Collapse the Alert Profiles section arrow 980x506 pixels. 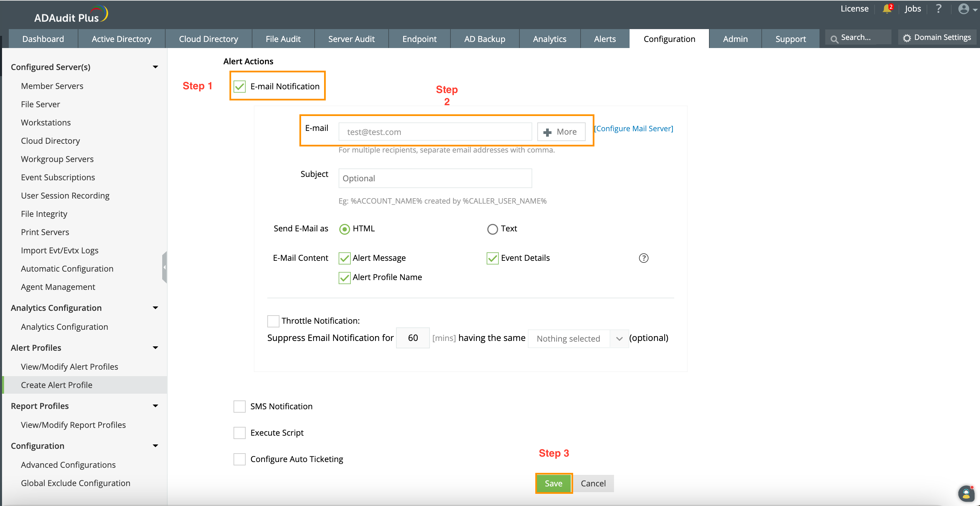pyautogui.click(x=155, y=348)
